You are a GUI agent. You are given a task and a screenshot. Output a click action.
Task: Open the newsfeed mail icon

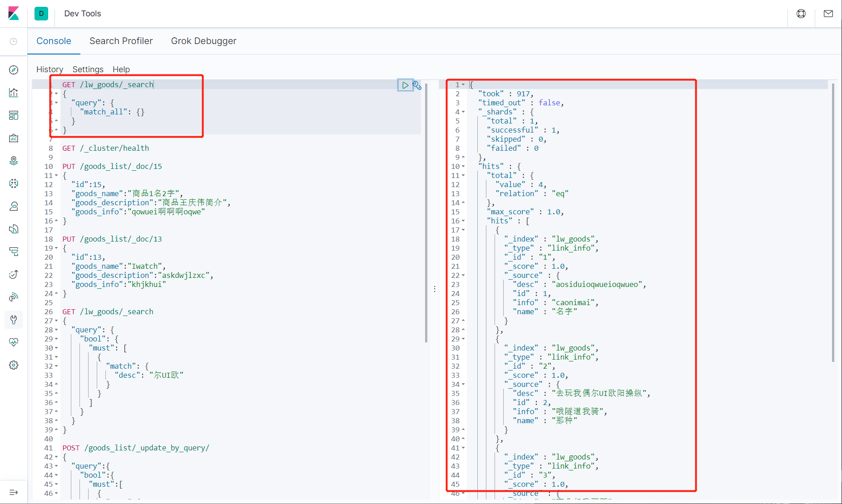[828, 14]
